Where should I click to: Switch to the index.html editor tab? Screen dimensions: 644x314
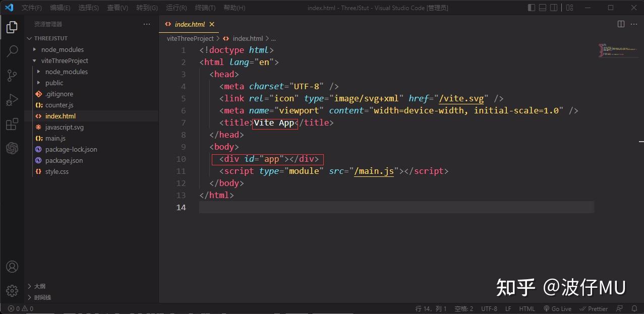189,24
